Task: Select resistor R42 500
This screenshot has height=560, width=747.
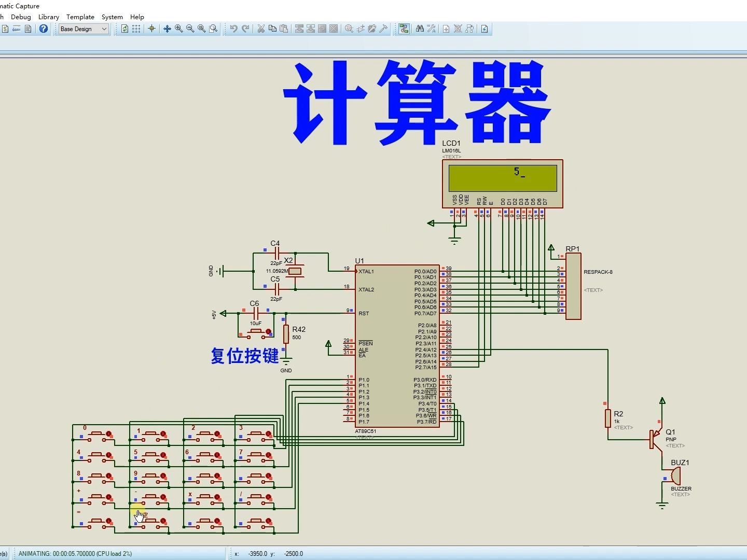Action: point(285,334)
